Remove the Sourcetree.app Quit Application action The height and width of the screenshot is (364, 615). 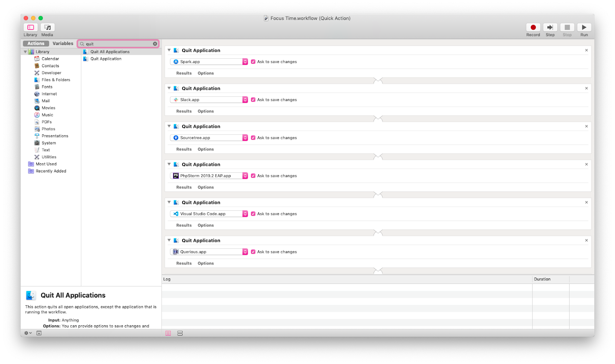pyautogui.click(x=586, y=126)
